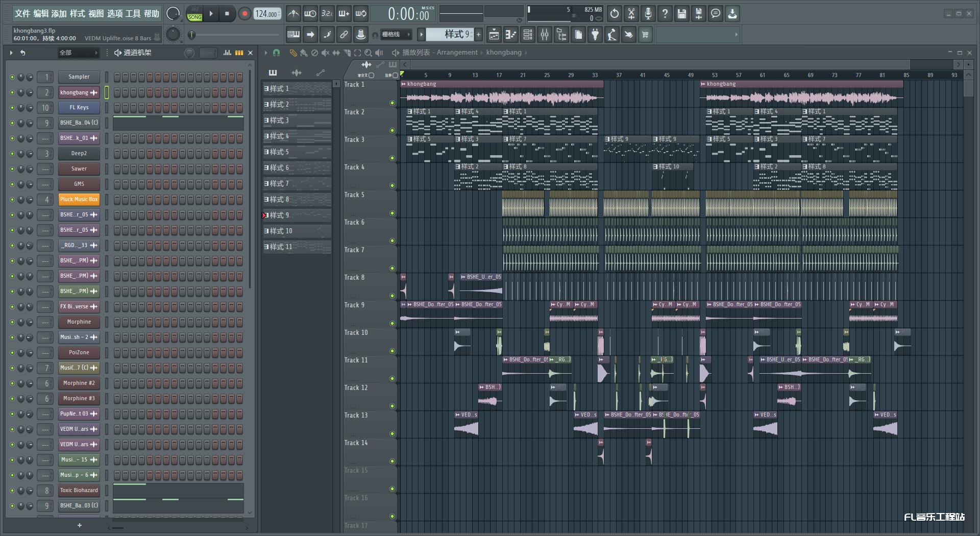Open playlist options menu arrow
This screenshot has height=536, width=980.
point(266,53)
